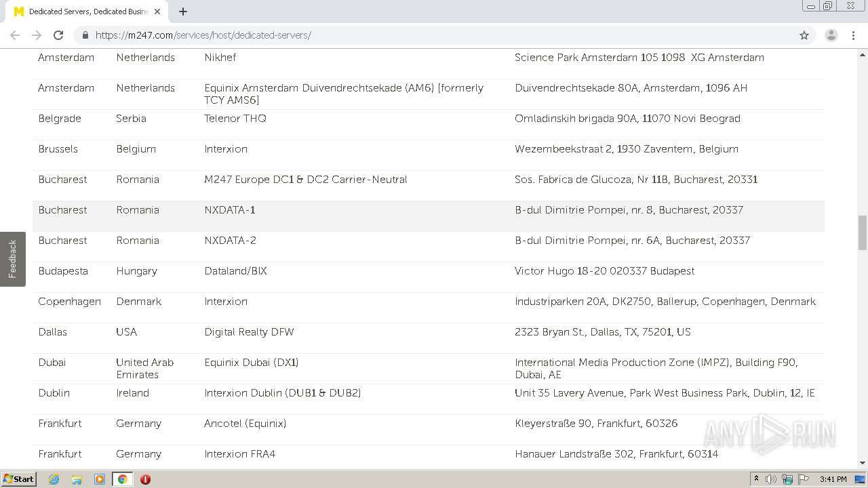Open the Feedback side tab
Image resolution: width=868 pixels, height=488 pixels.
(x=12, y=259)
